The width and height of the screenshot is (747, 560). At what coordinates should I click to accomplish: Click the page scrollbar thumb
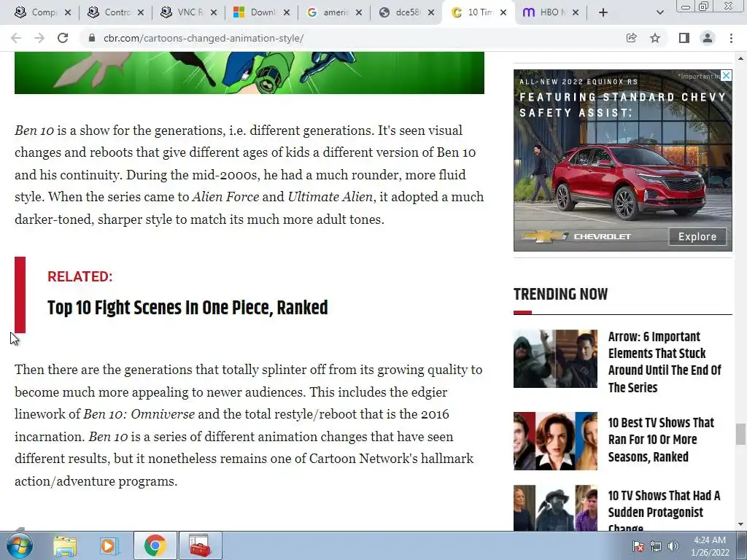click(x=740, y=434)
